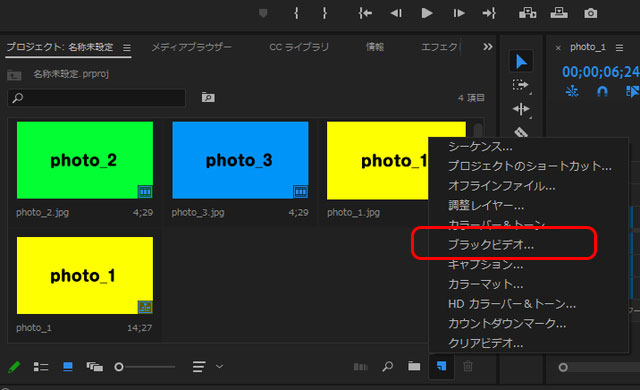Select the photo_1 sequence thumbnail

tap(85, 275)
